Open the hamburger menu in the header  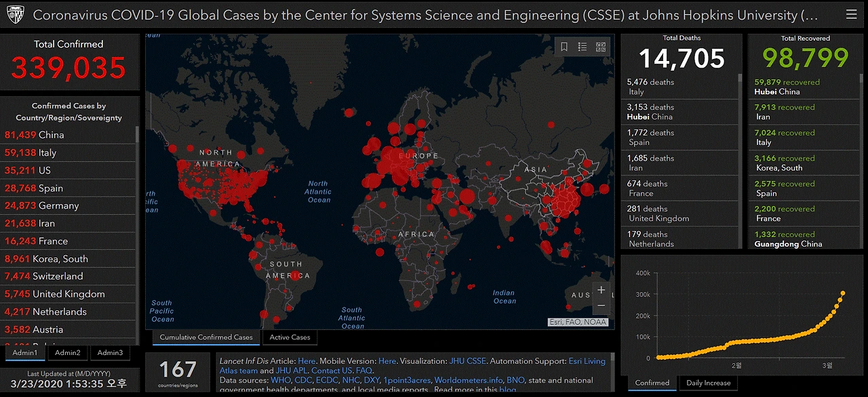click(851, 14)
